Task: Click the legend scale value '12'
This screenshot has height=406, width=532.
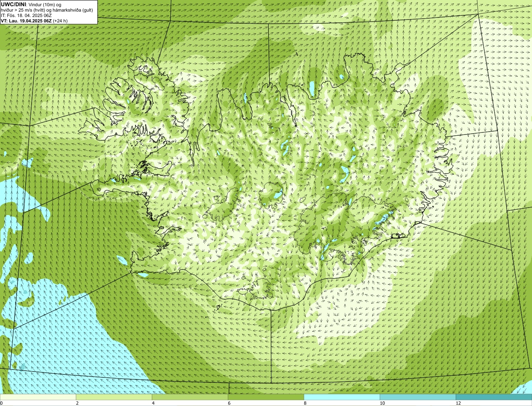Action: [458, 403]
